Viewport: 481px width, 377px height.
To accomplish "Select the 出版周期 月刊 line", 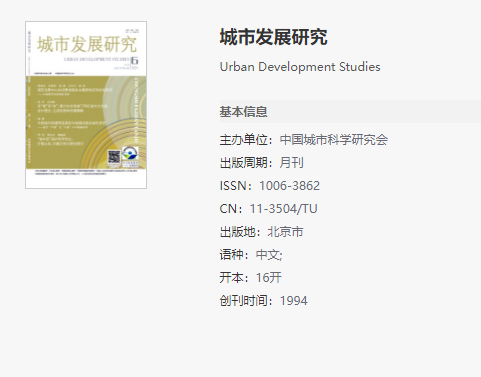I will (x=262, y=163).
